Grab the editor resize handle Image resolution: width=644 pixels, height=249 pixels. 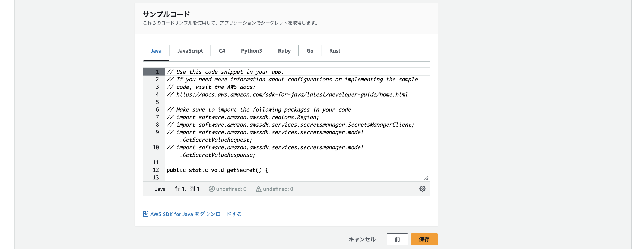(x=426, y=178)
